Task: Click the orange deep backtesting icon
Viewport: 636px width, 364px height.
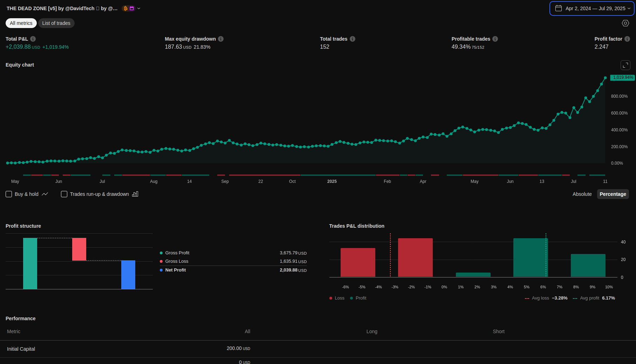Action: pyautogui.click(x=125, y=8)
